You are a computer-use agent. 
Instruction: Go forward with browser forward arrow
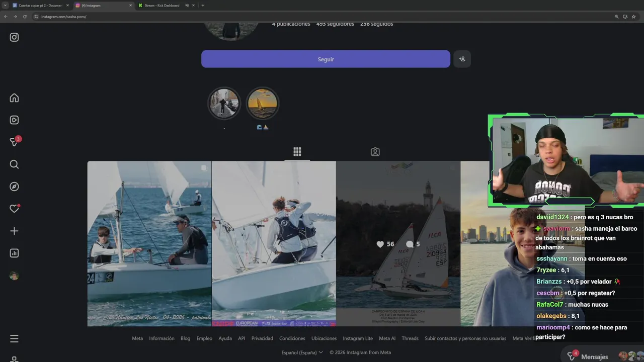tap(15, 17)
